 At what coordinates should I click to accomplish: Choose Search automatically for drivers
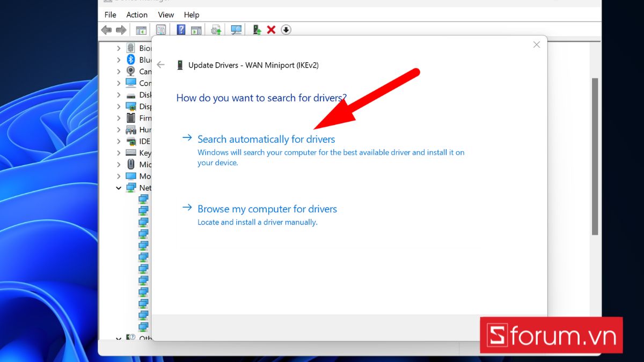[266, 139]
